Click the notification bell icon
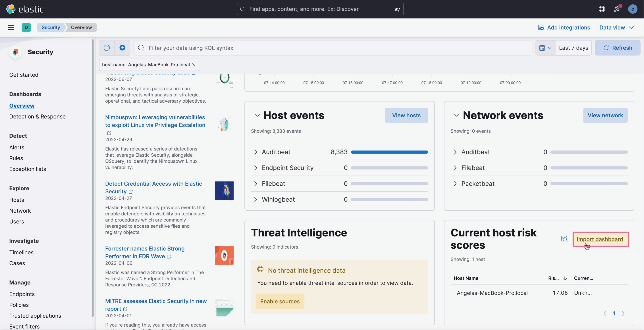644x330 pixels. (x=617, y=9)
